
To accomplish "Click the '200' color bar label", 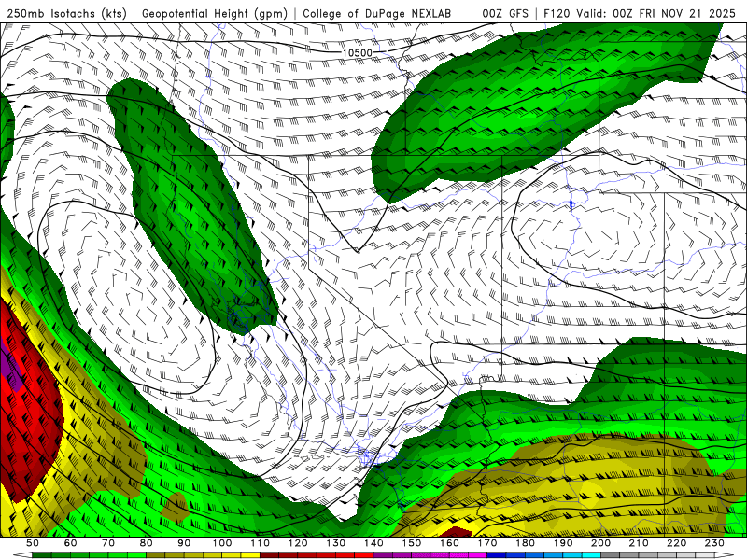I will point(600,543).
